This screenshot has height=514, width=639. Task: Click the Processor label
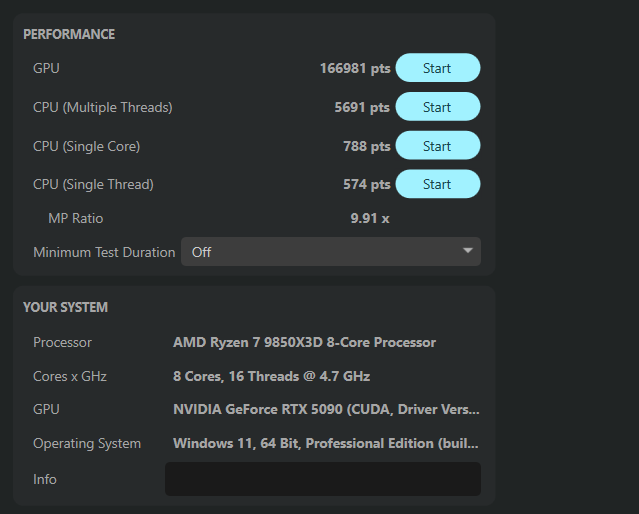pos(62,342)
